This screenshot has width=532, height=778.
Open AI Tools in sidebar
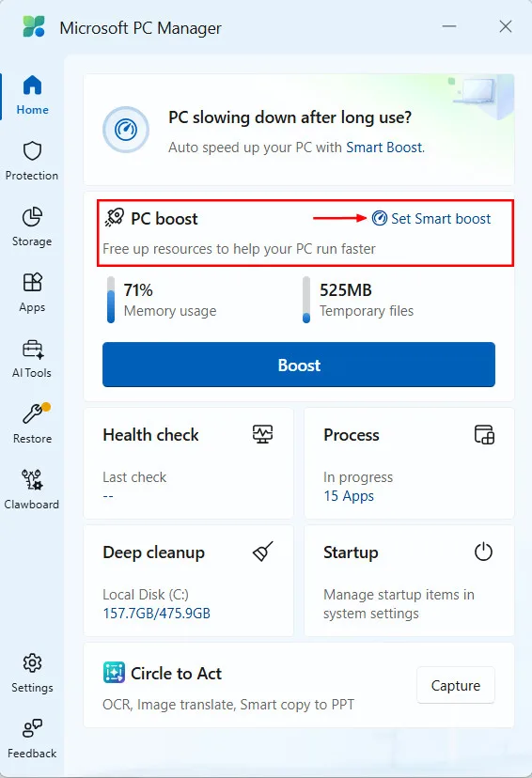(x=32, y=359)
